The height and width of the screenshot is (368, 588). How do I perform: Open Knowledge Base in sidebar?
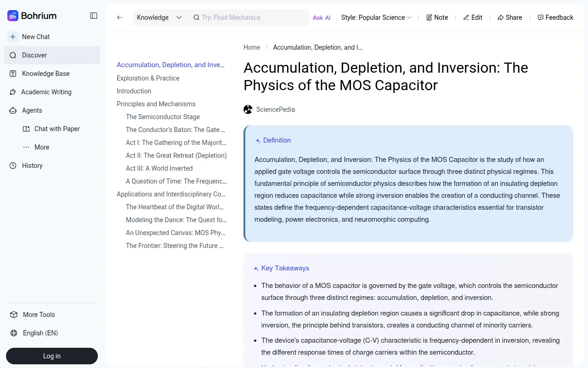point(52,74)
